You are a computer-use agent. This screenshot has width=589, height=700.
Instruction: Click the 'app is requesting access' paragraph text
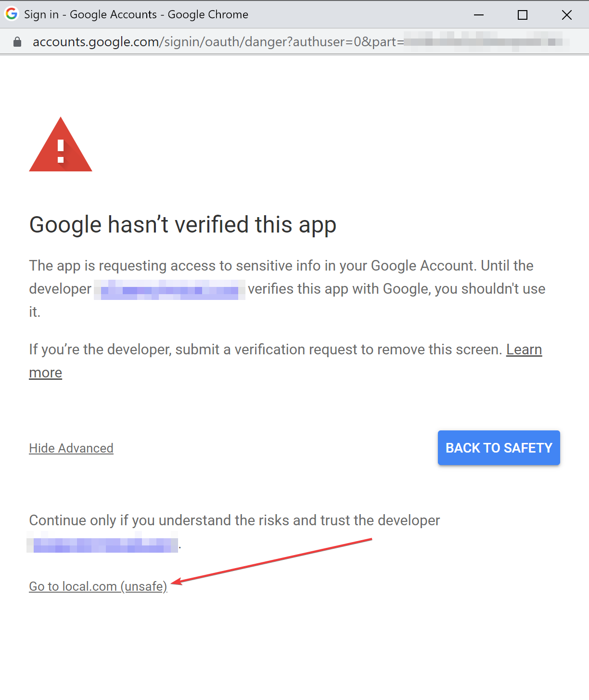click(287, 289)
